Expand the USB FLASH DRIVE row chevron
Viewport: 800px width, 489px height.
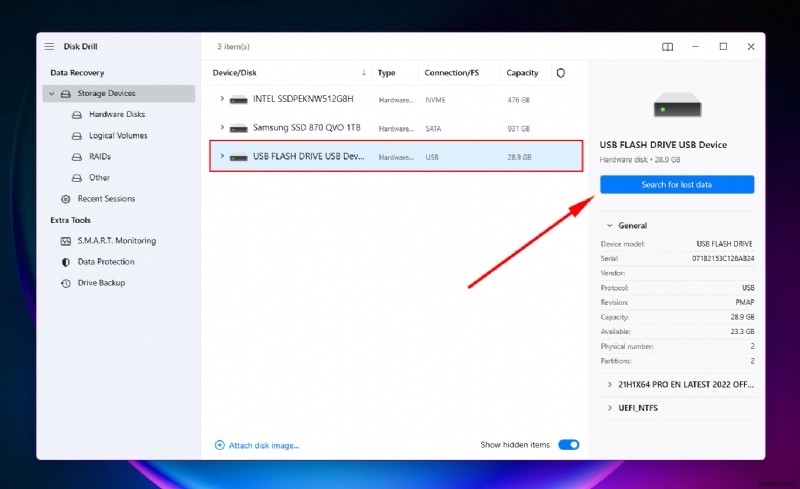pyautogui.click(x=222, y=156)
